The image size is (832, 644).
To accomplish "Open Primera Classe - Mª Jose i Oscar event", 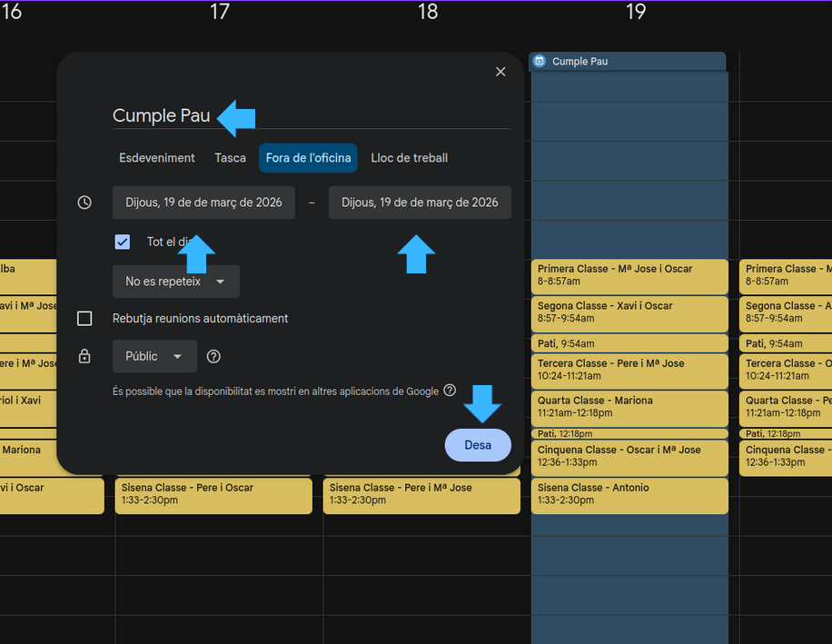I will point(629,275).
